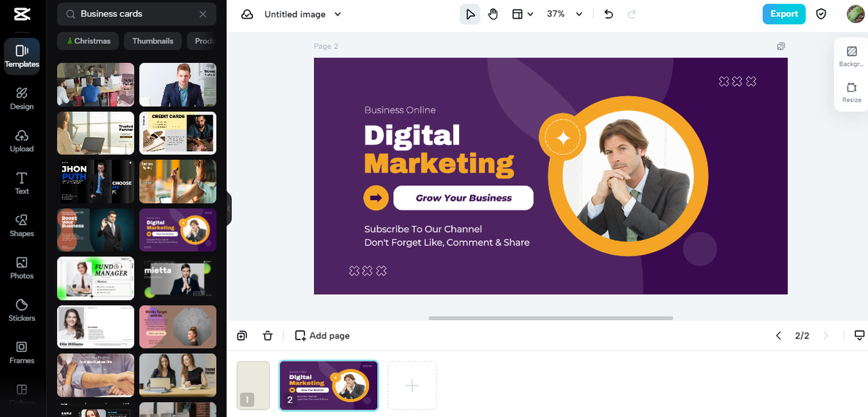Choose the woman with laptop template
Viewport: 868px width, 417px height.
(x=95, y=133)
